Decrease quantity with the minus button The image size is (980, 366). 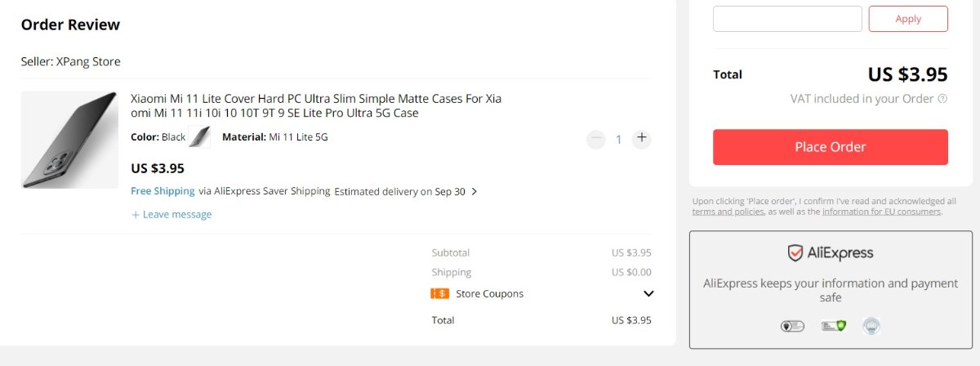point(596,139)
